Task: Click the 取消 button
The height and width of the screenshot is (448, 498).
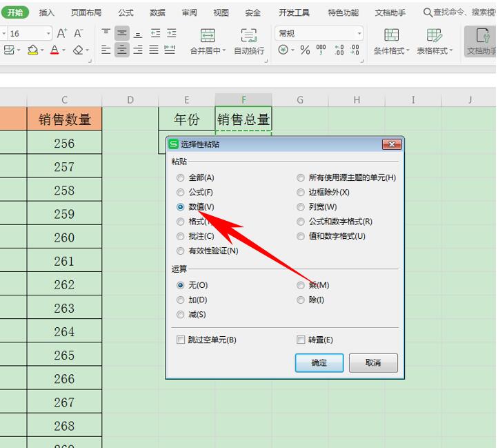Action: coord(373,363)
